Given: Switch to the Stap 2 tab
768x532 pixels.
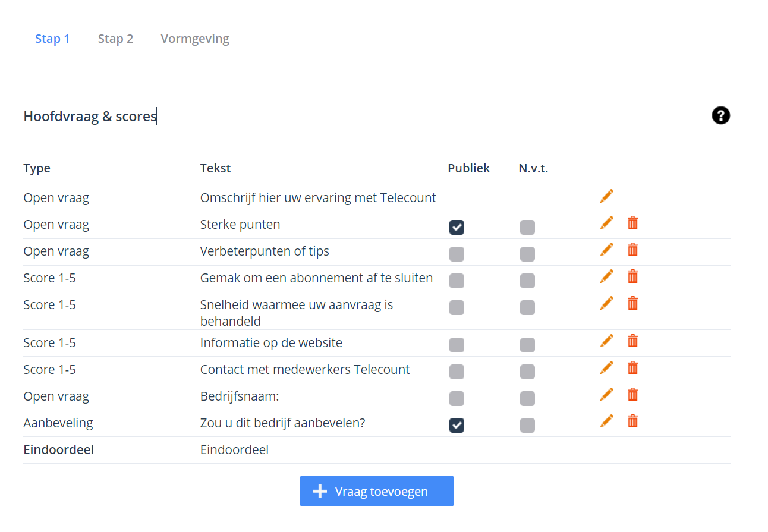Looking at the screenshot, I should [115, 39].
